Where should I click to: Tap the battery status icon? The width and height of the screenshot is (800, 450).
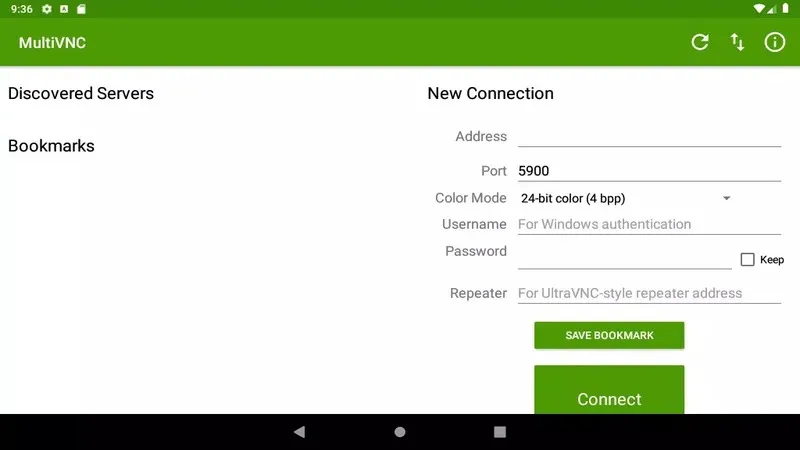(x=785, y=9)
